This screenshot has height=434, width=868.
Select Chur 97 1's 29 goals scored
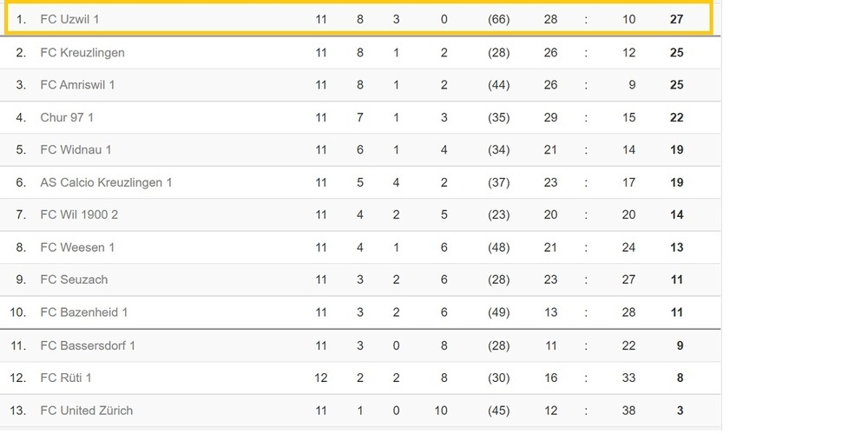tap(550, 118)
